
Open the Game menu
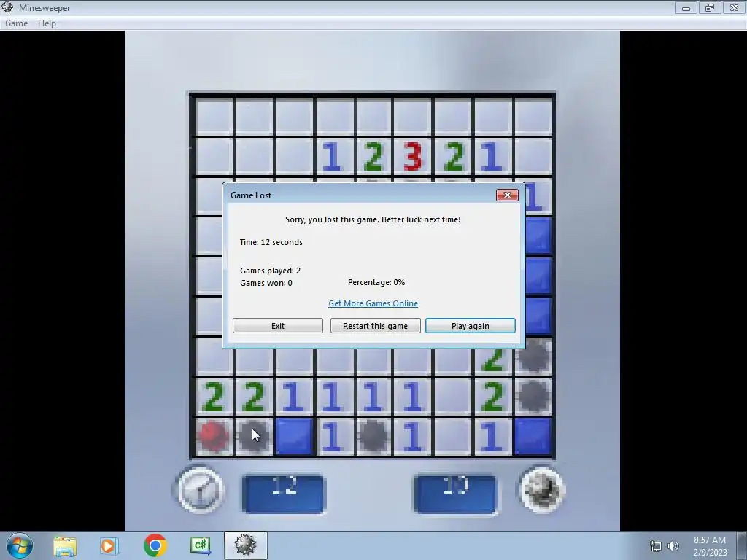(x=16, y=23)
